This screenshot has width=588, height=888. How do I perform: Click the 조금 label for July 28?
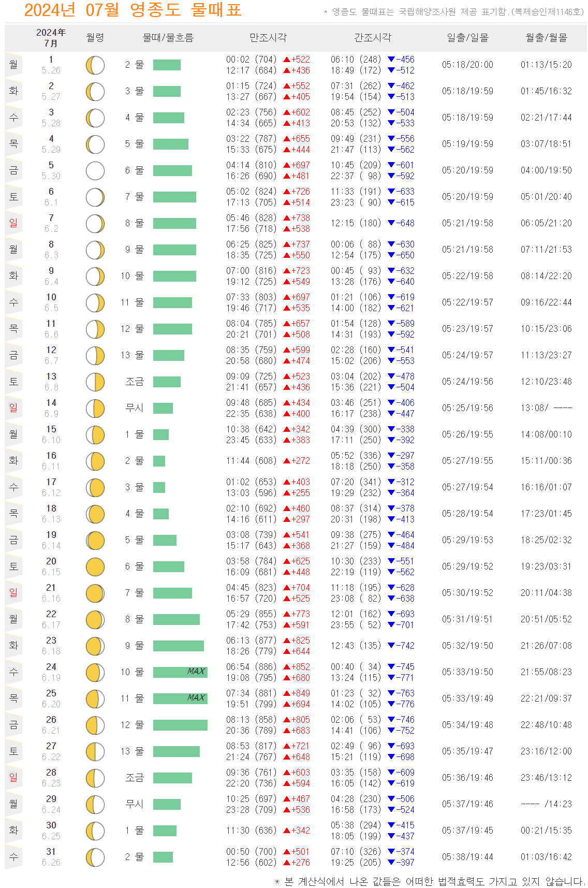[x=135, y=778]
